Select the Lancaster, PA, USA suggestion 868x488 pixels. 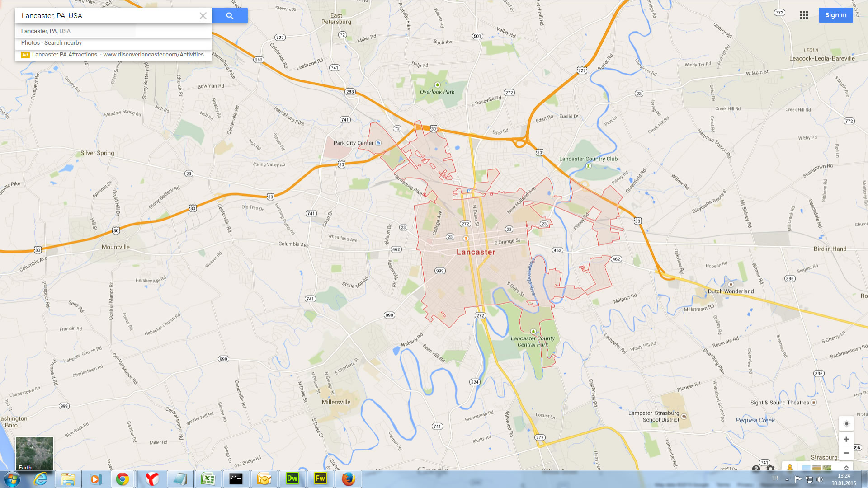(46, 31)
